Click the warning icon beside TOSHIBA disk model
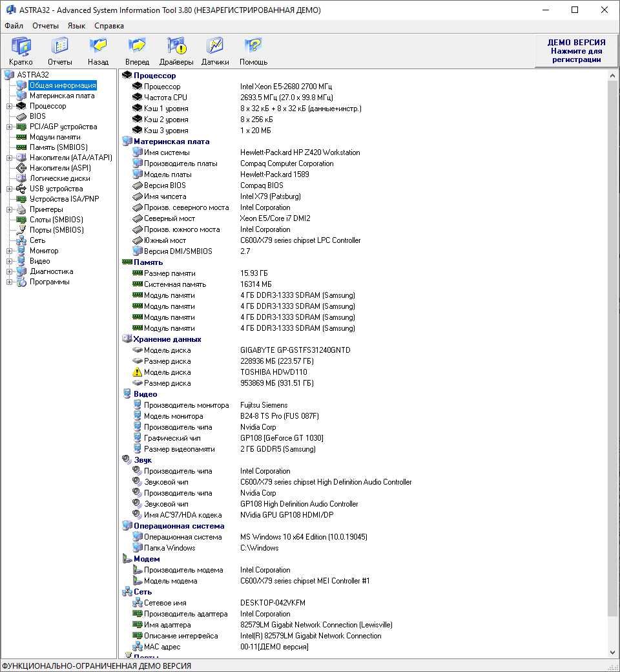This screenshot has width=620, height=672. point(137,372)
